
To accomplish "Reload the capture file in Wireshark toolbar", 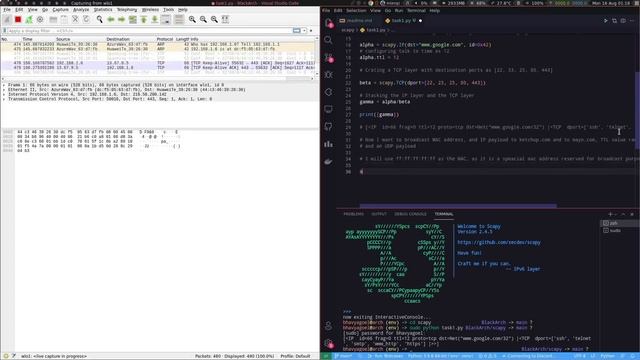I will pyautogui.click(x=86, y=19).
